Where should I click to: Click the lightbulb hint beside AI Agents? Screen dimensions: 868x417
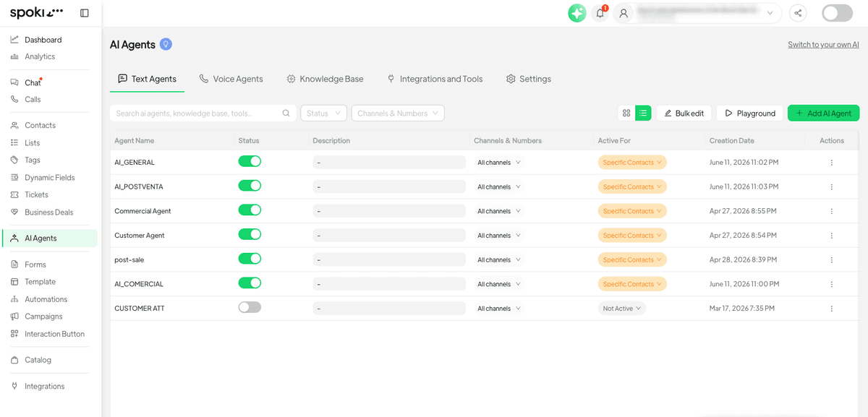166,44
